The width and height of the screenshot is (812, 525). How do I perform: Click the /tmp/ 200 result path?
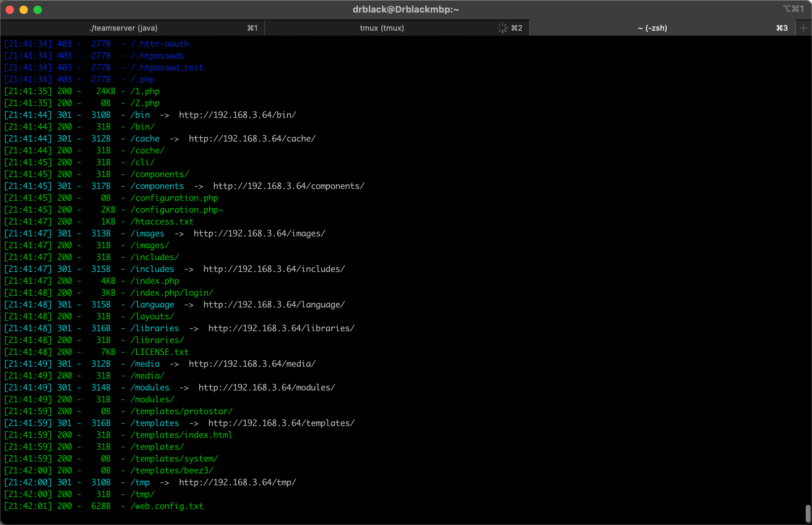143,494
